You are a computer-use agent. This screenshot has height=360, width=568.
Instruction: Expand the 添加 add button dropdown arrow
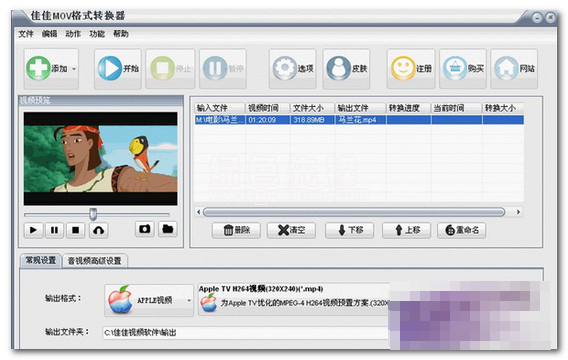[x=74, y=69]
